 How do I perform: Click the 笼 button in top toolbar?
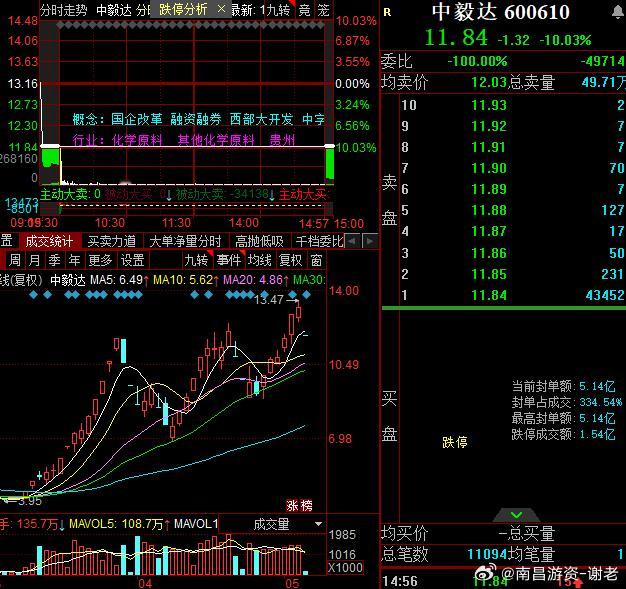(x=324, y=10)
